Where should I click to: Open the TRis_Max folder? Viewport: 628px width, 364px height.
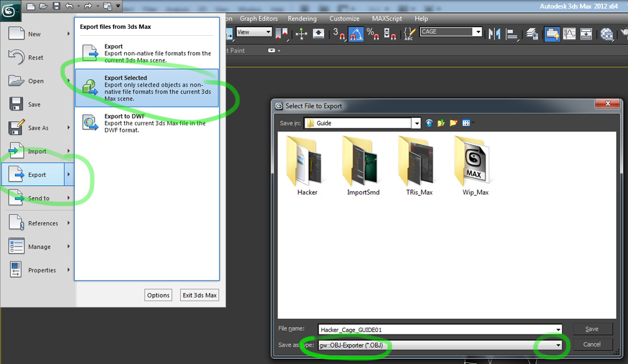420,166
